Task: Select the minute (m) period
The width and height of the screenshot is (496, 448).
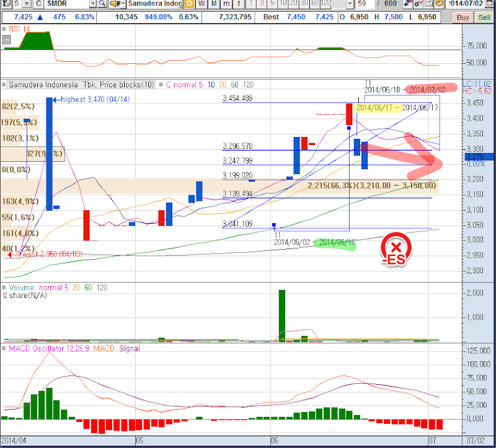Action: [226, 4]
